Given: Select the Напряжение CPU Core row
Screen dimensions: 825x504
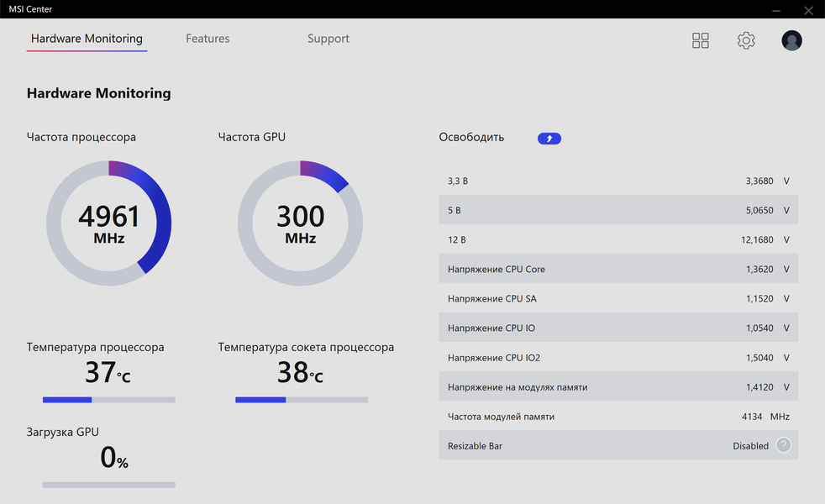Looking at the screenshot, I should [x=618, y=270].
